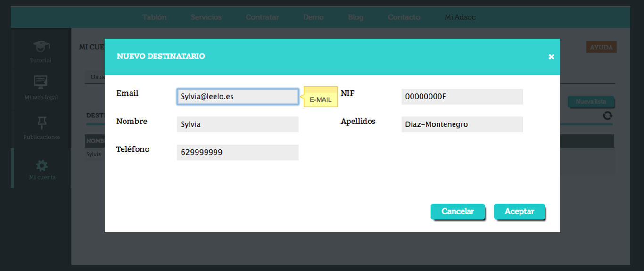Open the Demo menu item
Screen dimensions: 644x271
coord(314,17)
